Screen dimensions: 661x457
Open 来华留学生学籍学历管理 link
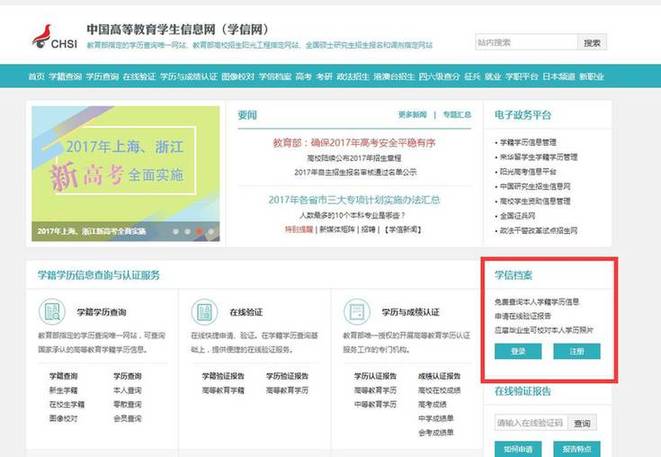coord(538,157)
